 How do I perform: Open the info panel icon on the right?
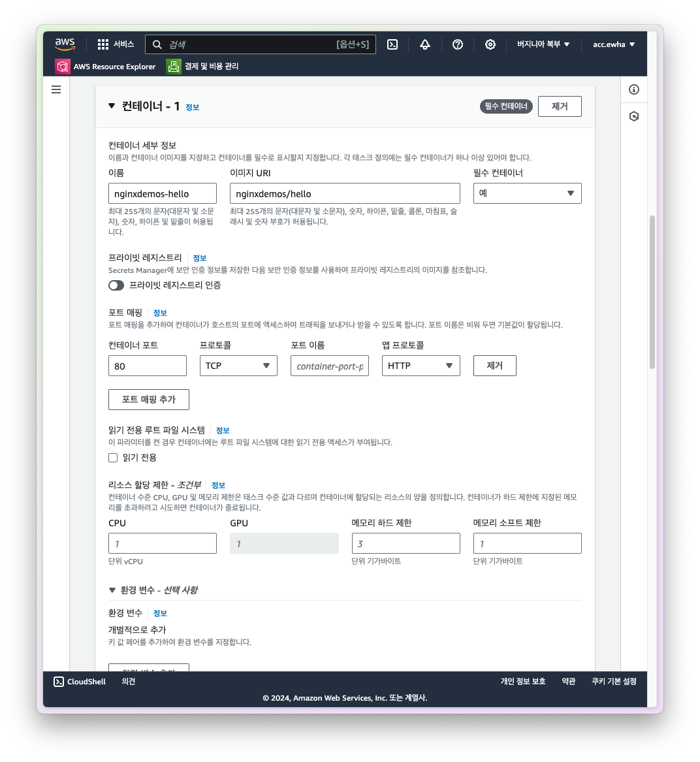click(633, 89)
